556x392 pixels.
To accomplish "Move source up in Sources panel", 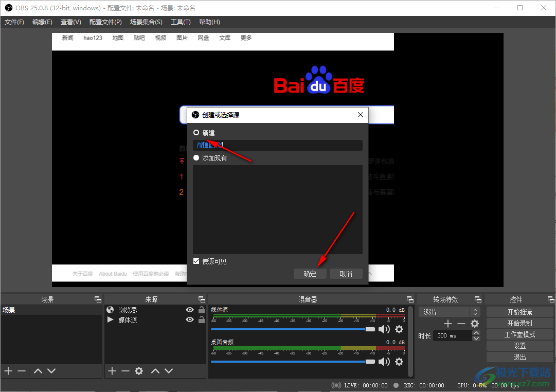I will point(155,371).
